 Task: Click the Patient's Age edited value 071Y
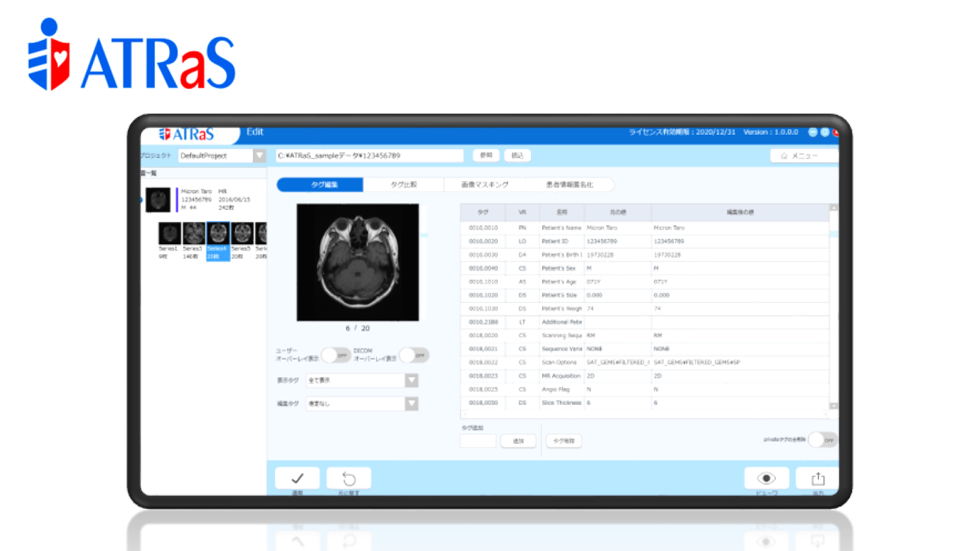(x=660, y=282)
